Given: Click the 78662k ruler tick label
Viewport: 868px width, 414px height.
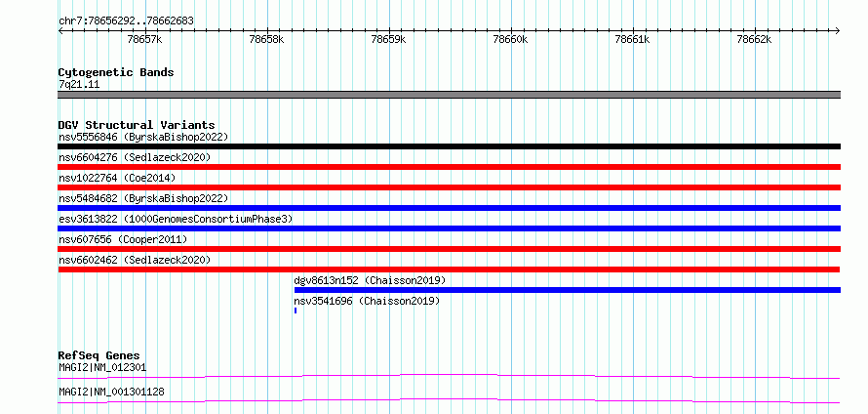Looking at the screenshot, I should [x=754, y=39].
